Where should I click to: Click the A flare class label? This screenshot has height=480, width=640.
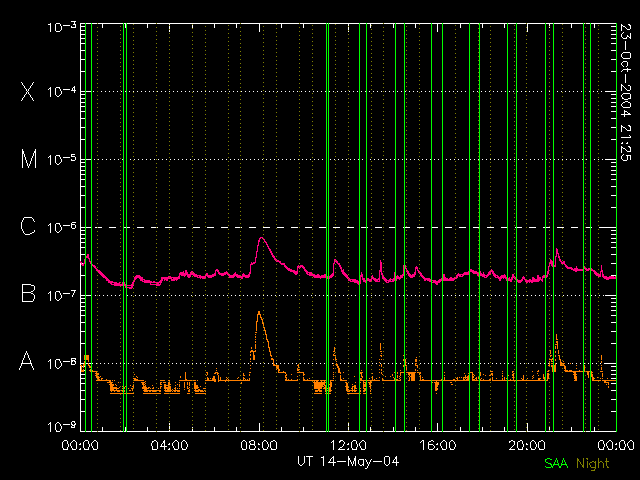[x=27, y=361]
